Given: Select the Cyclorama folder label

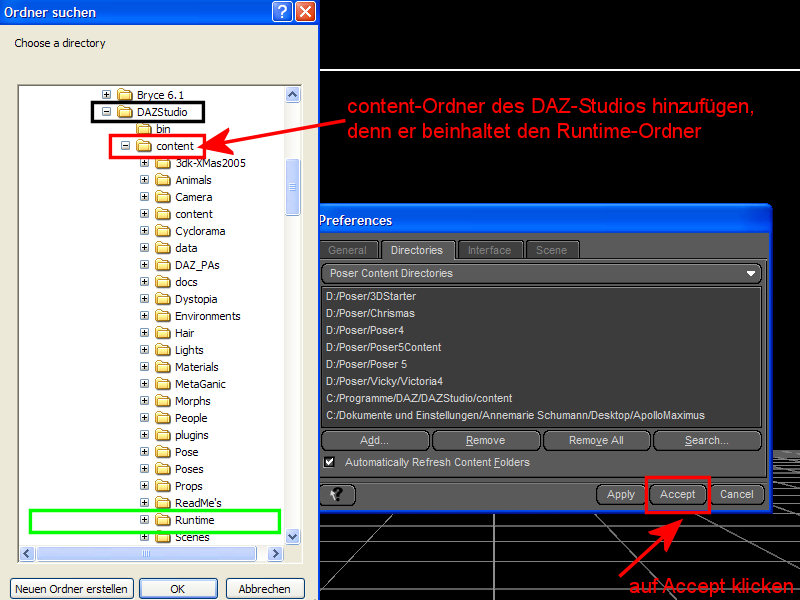Looking at the screenshot, I should click(x=200, y=231).
